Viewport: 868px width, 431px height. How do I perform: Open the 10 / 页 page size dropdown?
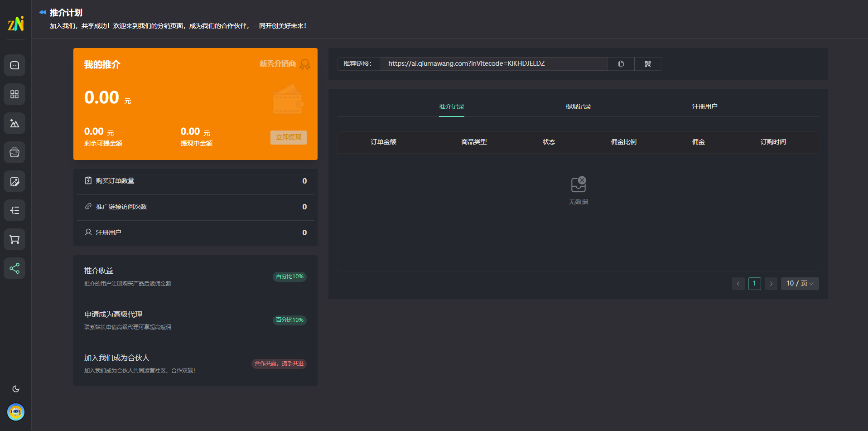[x=800, y=284]
